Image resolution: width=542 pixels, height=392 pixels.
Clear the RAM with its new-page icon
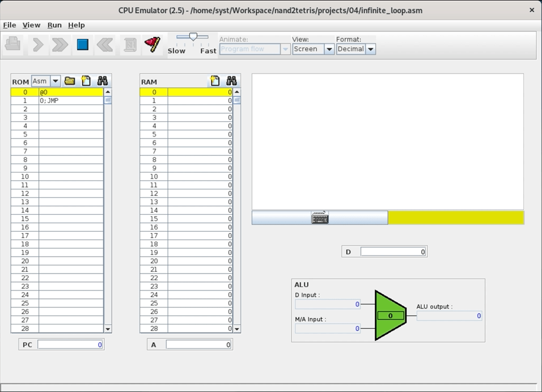[x=215, y=81]
